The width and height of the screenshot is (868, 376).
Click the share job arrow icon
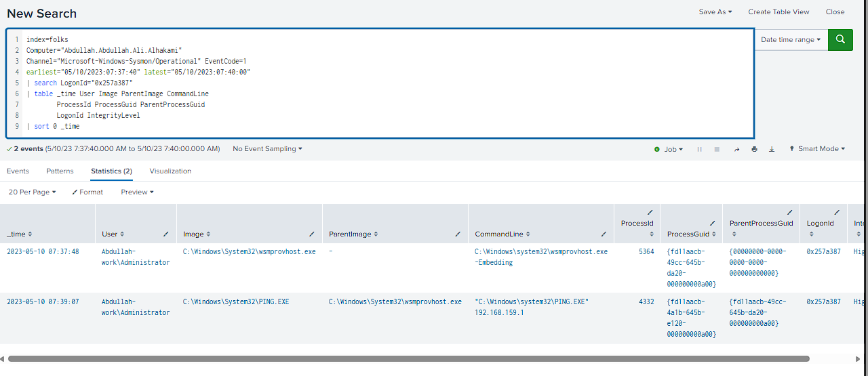(736, 149)
